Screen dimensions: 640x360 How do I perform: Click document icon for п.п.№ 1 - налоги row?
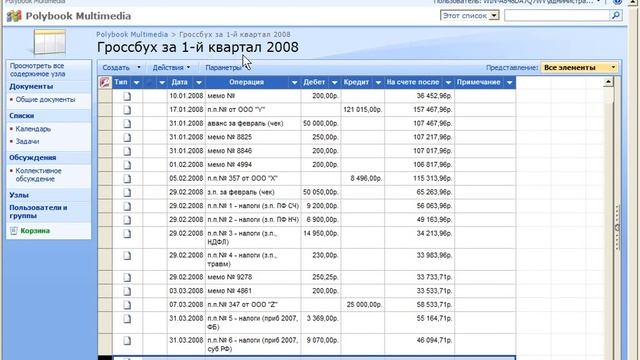click(x=127, y=206)
